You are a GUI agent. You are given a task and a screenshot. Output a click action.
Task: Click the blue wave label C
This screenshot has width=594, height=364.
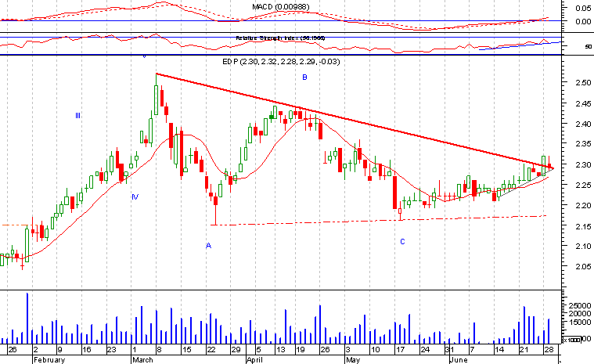[402, 242]
